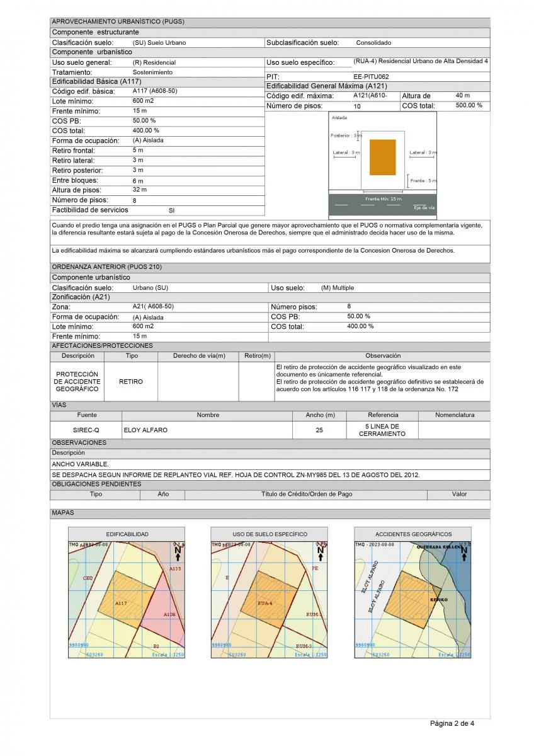Click the 'Posterior : 3 m' diagram label

(x=346, y=135)
